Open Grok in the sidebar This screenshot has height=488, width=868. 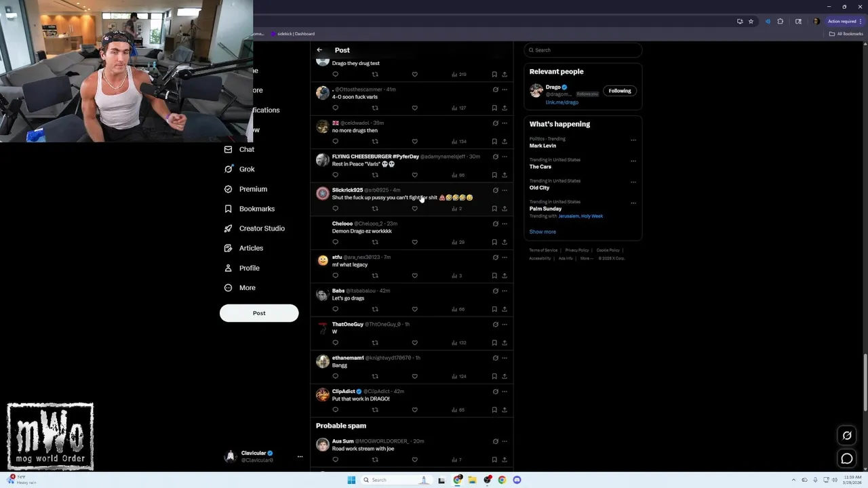(x=239, y=169)
